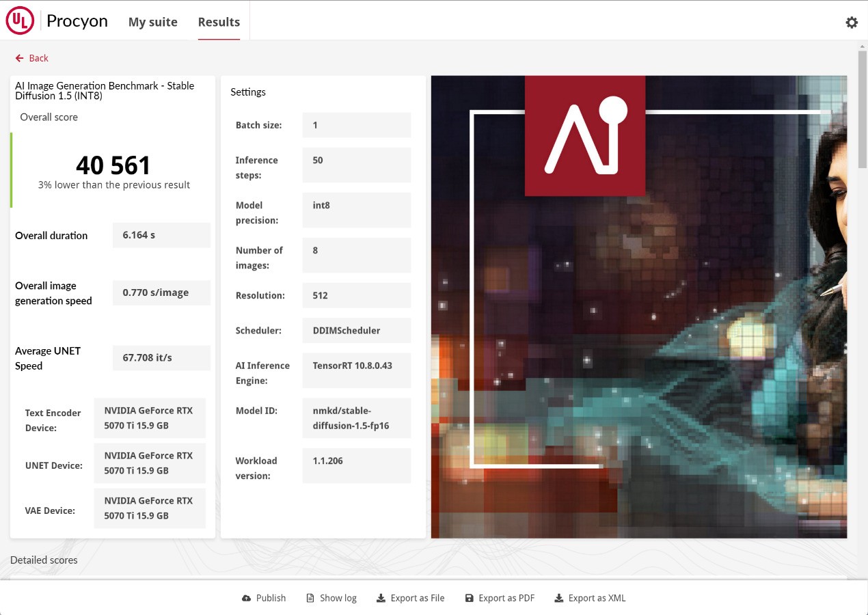Click the Detailed scores section heading
The width and height of the screenshot is (868, 615).
pyautogui.click(x=44, y=560)
